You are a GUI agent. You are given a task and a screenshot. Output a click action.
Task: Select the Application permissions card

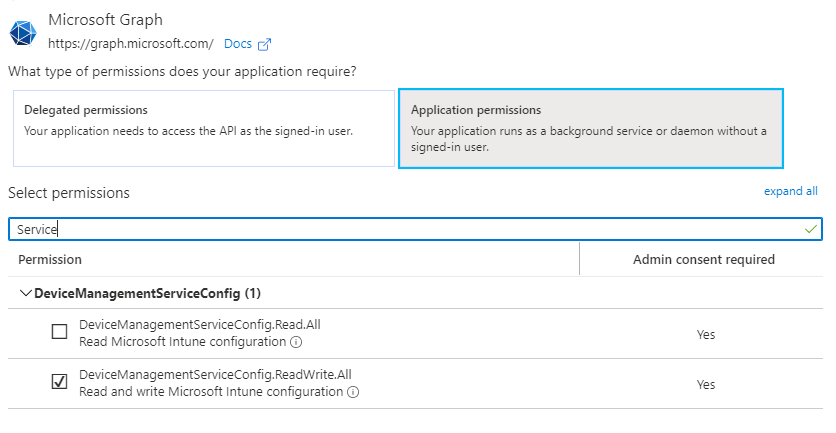[x=591, y=129]
